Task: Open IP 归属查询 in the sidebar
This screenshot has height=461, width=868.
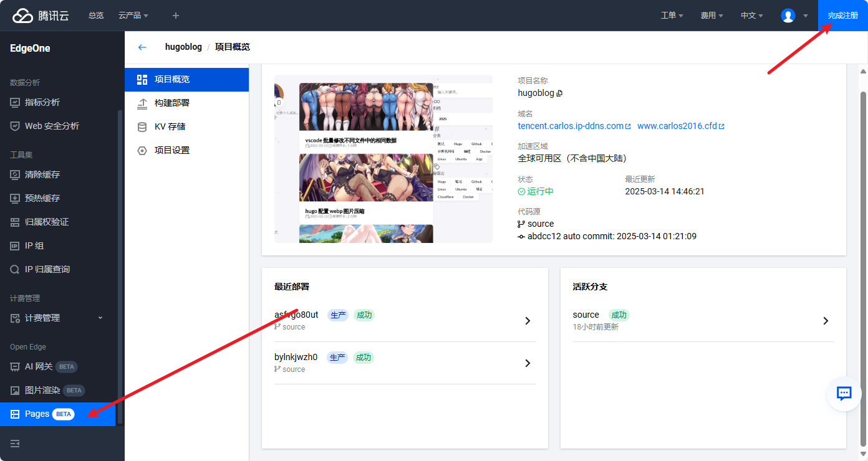Action: (57, 269)
